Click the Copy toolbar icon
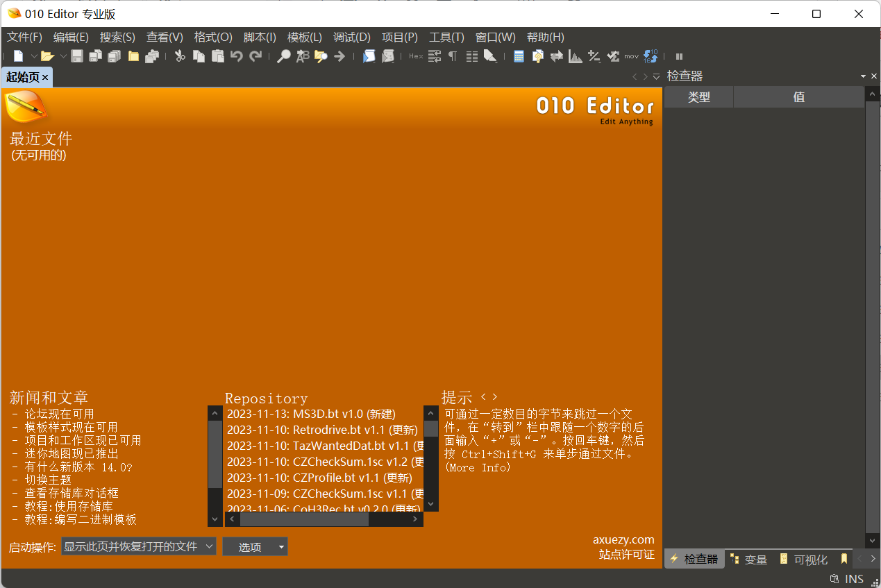The width and height of the screenshot is (881, 588). point(199,56)
